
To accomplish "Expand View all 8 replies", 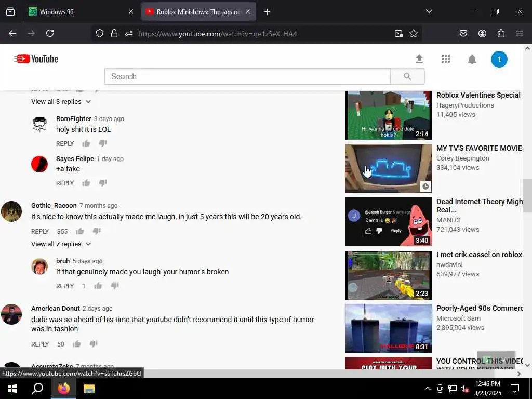I will (x=61, y=102).
